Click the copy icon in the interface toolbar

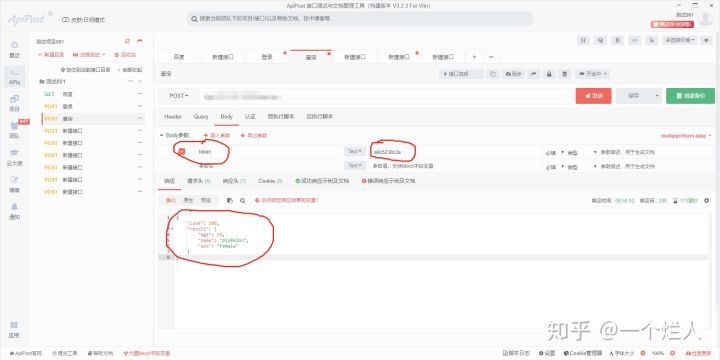tap(493, 74)
